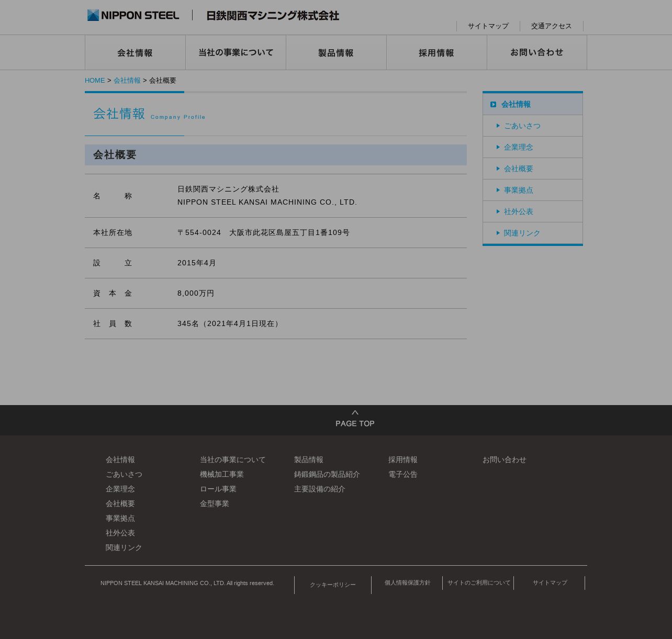Click the footer copyright text
The width and height of the screenshot is (672, 639).
(x=187, y=583)
